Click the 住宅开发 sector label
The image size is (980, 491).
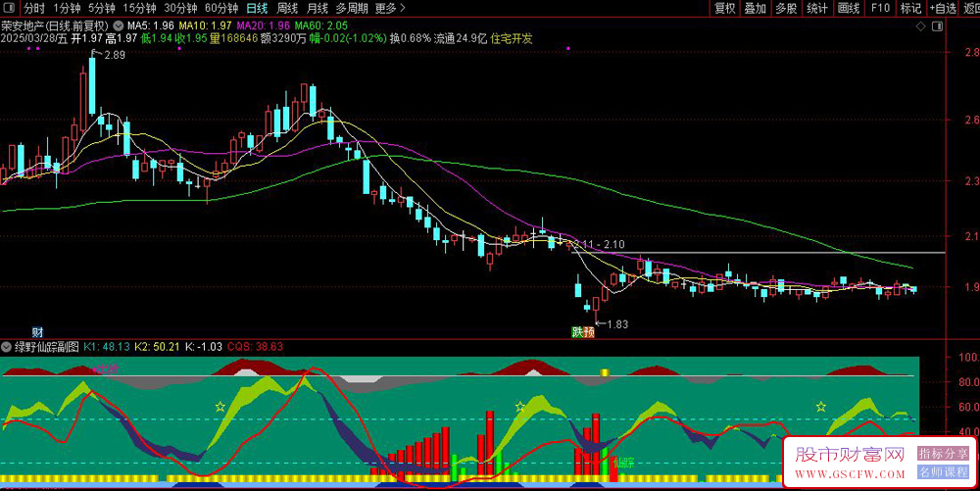[x=512, y=39]
